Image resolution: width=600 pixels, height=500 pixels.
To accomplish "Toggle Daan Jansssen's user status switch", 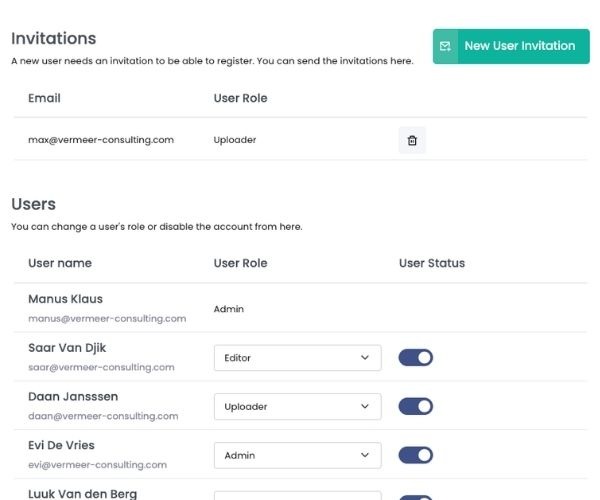I will [416, 406].
